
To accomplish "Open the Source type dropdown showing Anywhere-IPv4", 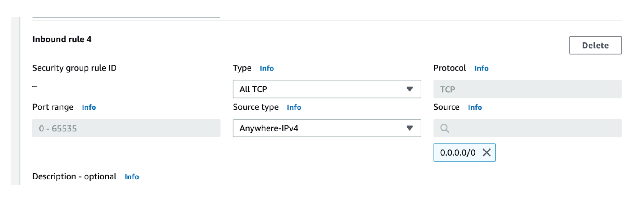I will 327,128.
